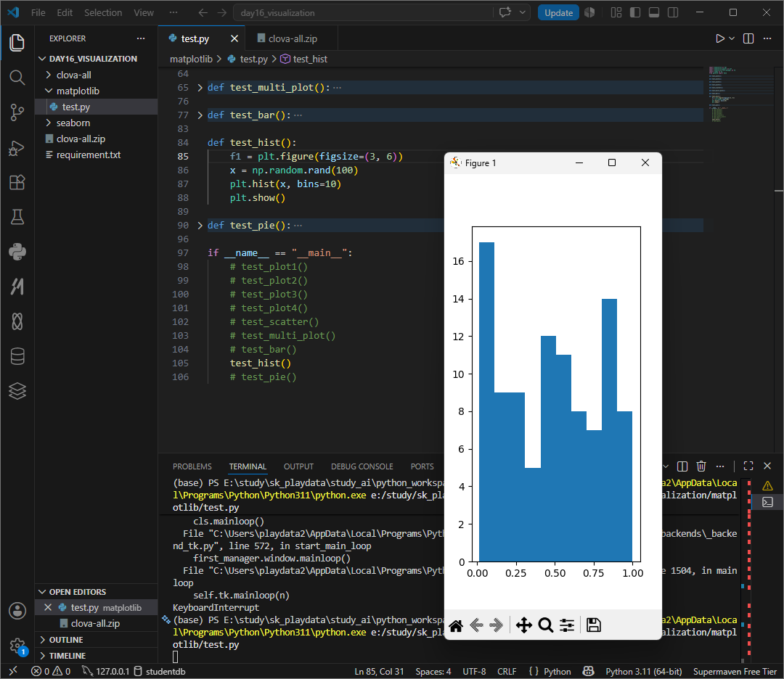The image size is (784, 679).
Task: Maximize the terminal panel size
Action: [748, 466]
